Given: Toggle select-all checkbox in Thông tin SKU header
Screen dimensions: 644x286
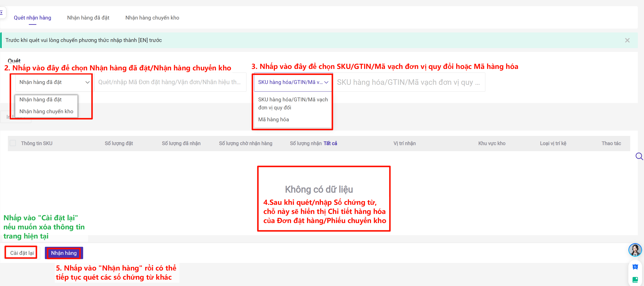Looking at the screenshot, I should (13, 143).
